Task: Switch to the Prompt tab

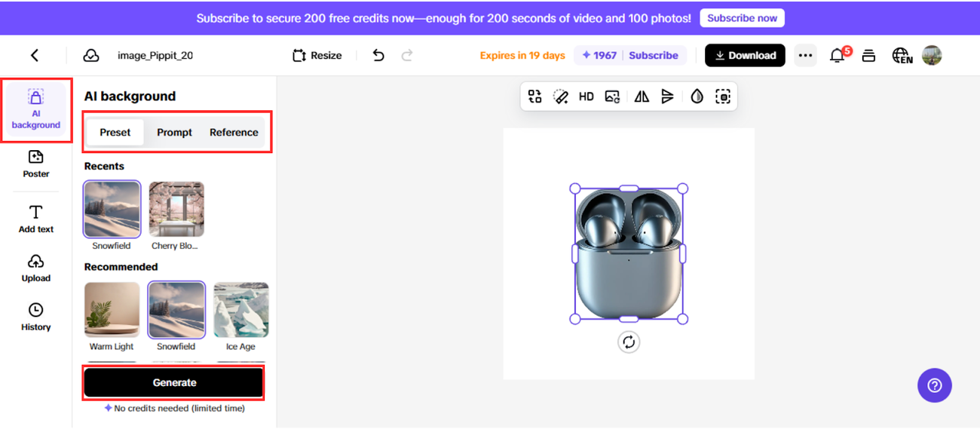Action: pos(175,133)
